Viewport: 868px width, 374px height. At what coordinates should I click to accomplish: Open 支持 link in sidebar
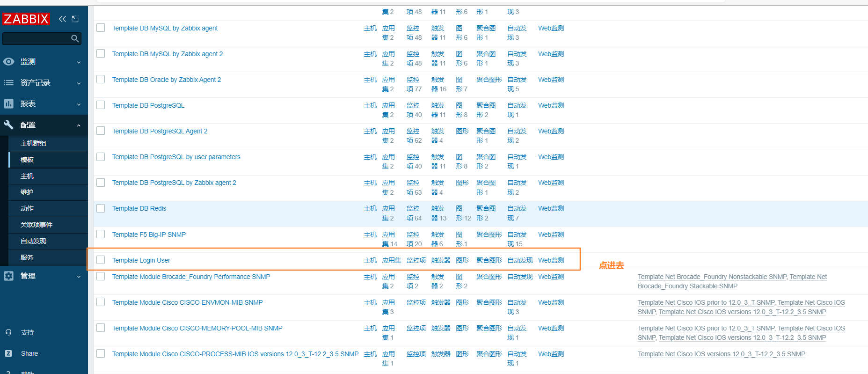(28, 332)
